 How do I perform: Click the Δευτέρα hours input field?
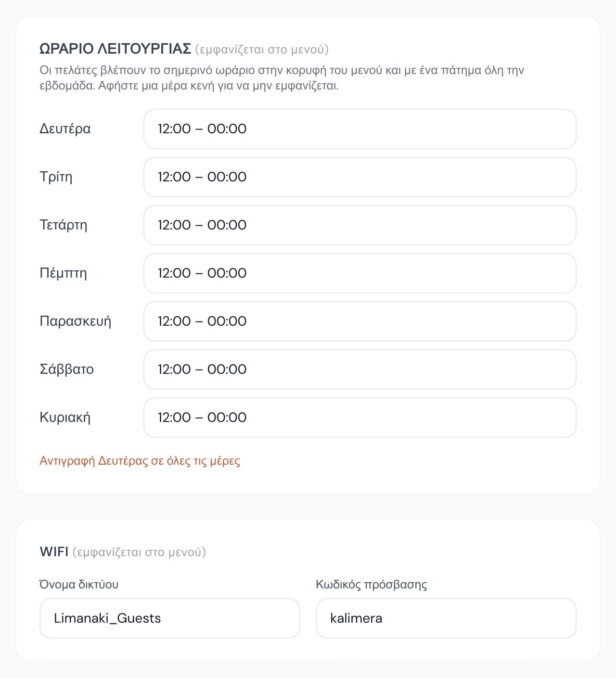point(360,129)
